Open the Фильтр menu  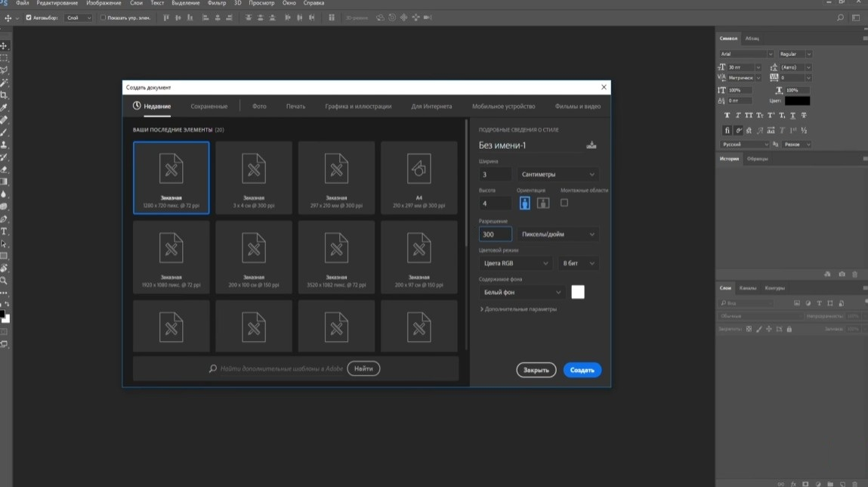pos(217,3)
